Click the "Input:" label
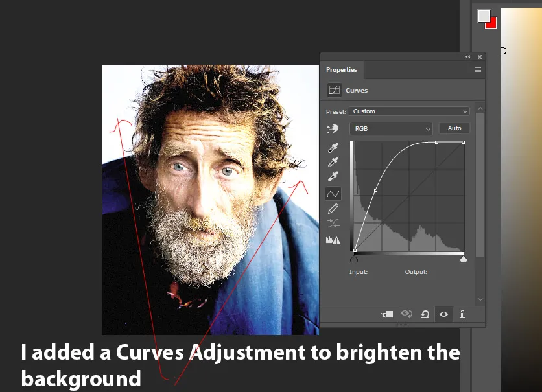Viewport: 542px width, 392px height. pos(359,272)
